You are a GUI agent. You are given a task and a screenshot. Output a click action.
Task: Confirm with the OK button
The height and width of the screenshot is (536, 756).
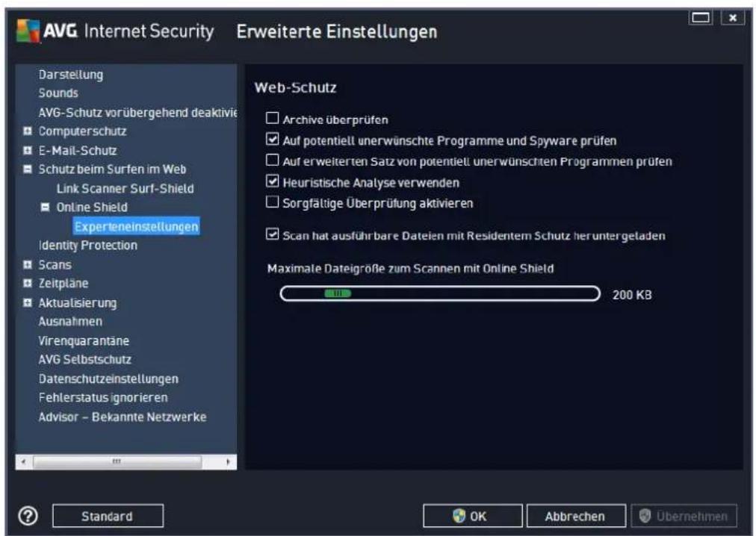coord(472,517)
